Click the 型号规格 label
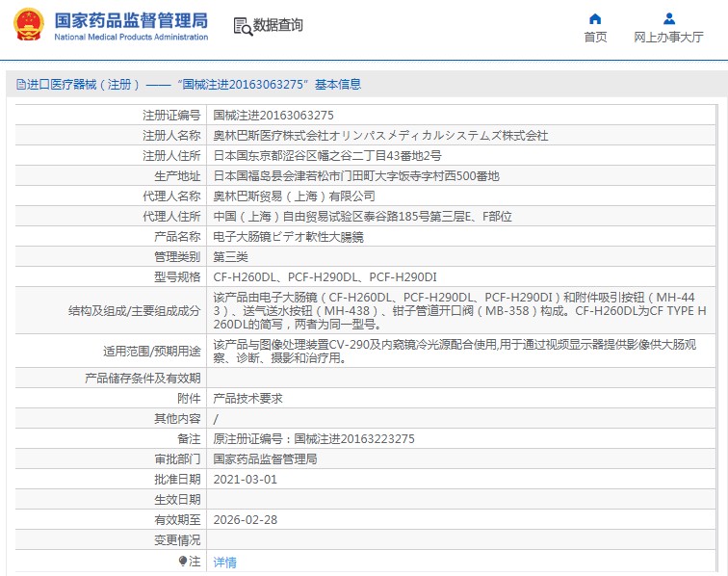This screenshot has width=728, height=576. click(177, 277)
